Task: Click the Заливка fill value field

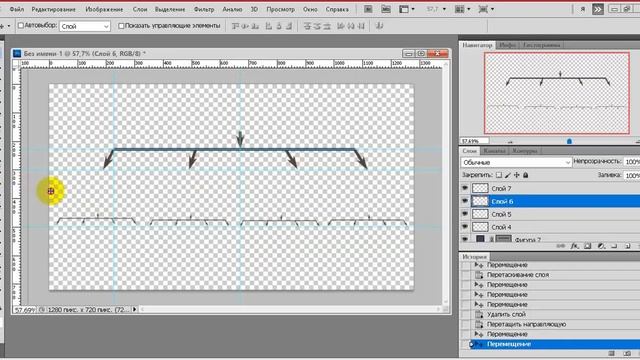Action: click(x=632, y=175)
